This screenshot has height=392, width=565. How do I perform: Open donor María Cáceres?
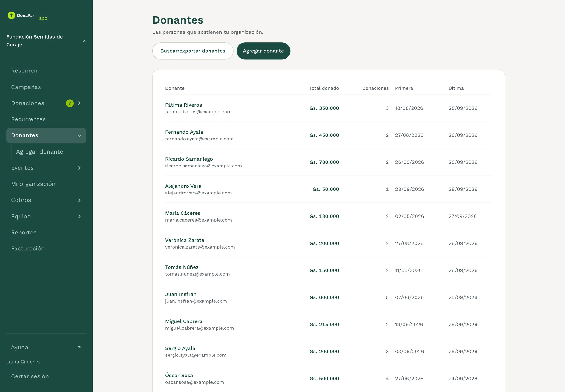pos(183,213)
